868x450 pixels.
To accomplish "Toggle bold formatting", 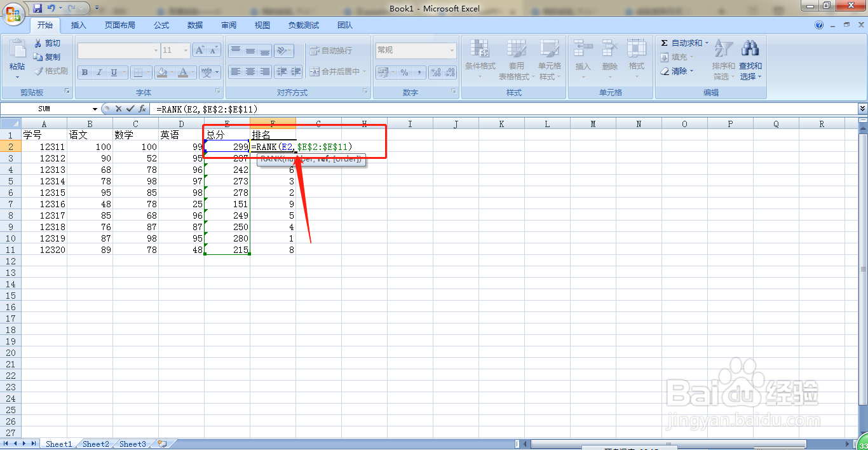I will click(85, 72).
